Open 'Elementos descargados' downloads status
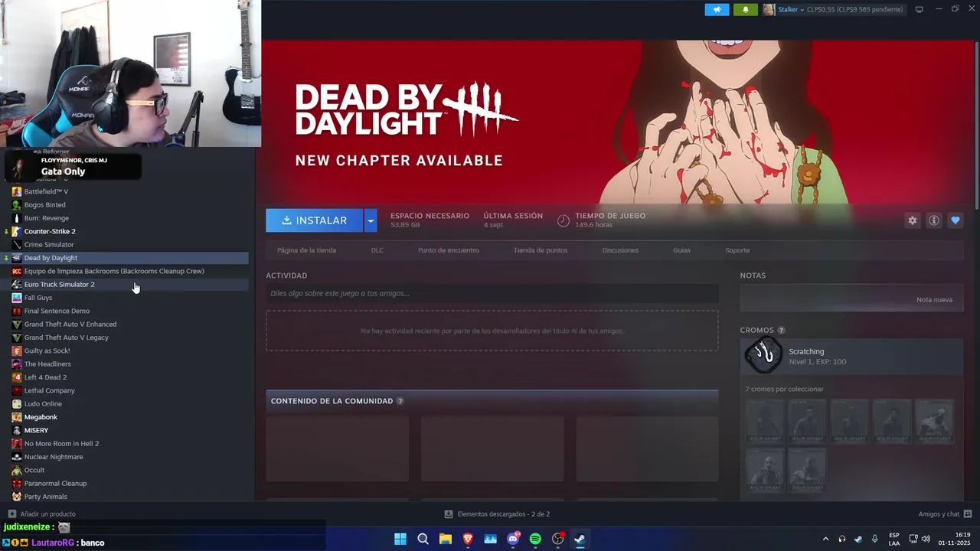The image size is (980, 551). tap(497, 514)
